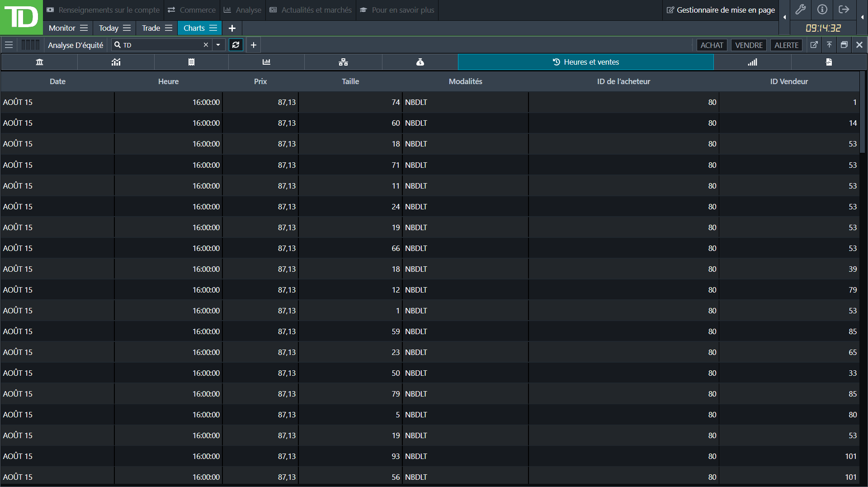Image resolution: width=868 pixels, height=487 pixels.
Task: Refresh the TD symbol data
Action: tap(236, 45)
